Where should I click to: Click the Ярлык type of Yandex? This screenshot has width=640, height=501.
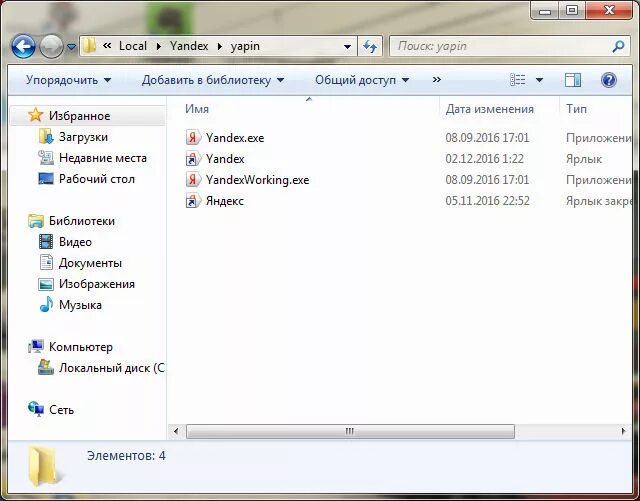coord(584,159)
